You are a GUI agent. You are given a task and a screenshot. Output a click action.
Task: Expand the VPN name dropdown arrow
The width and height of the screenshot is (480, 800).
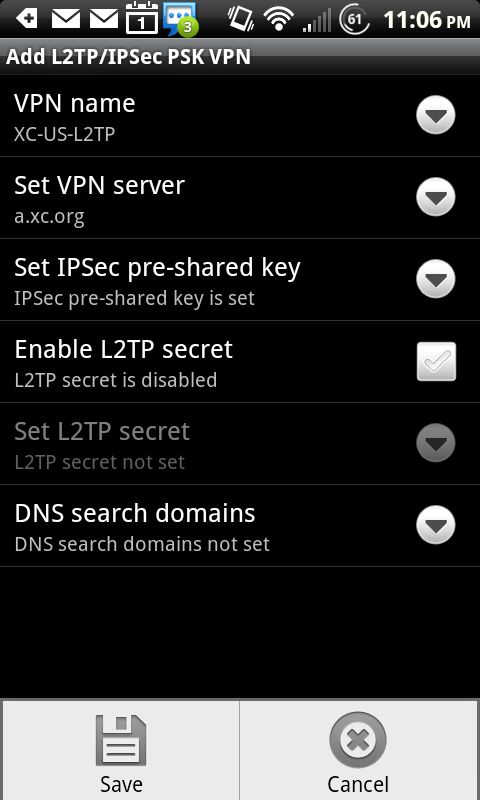436,115
